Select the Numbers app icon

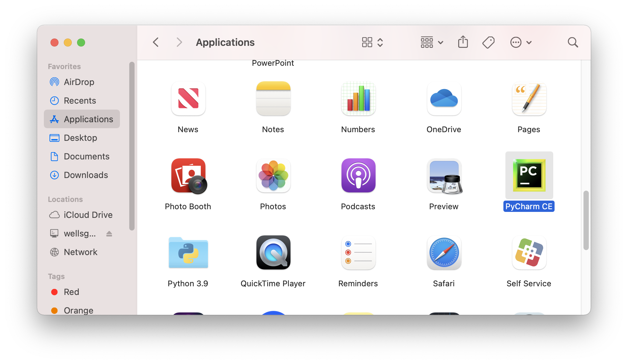click(358, 99)
